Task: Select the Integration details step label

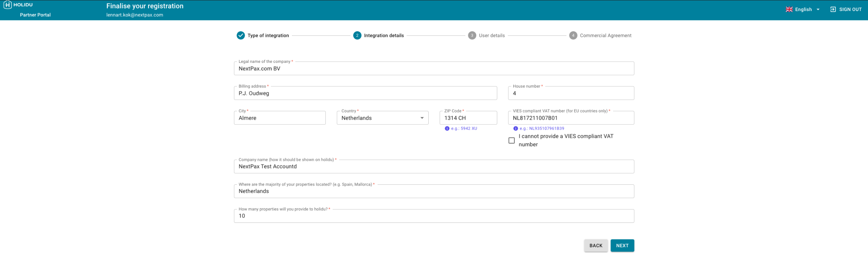Action: click(x=384, y=35)
